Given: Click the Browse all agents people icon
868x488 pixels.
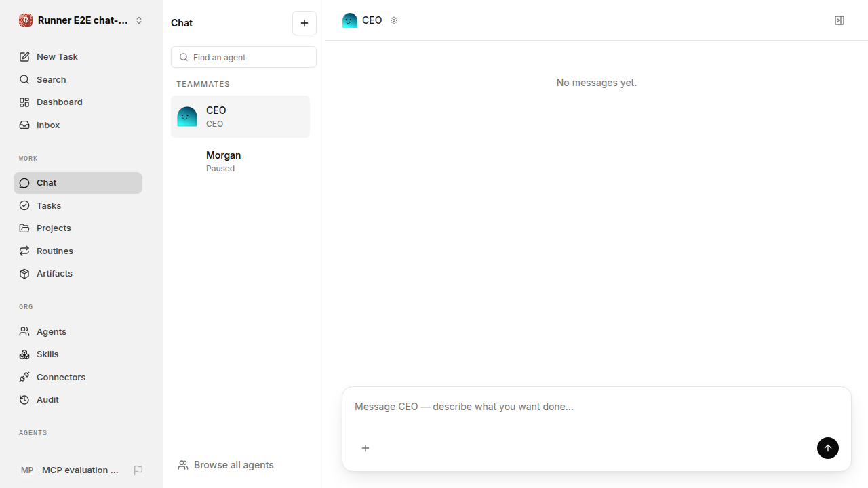Looking at the screenshot, I should pos(183,465).
